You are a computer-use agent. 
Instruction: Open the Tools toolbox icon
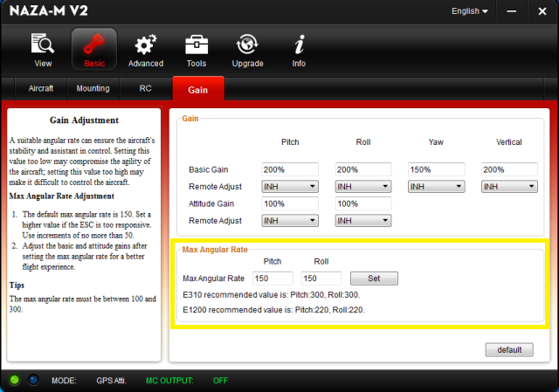197,45
